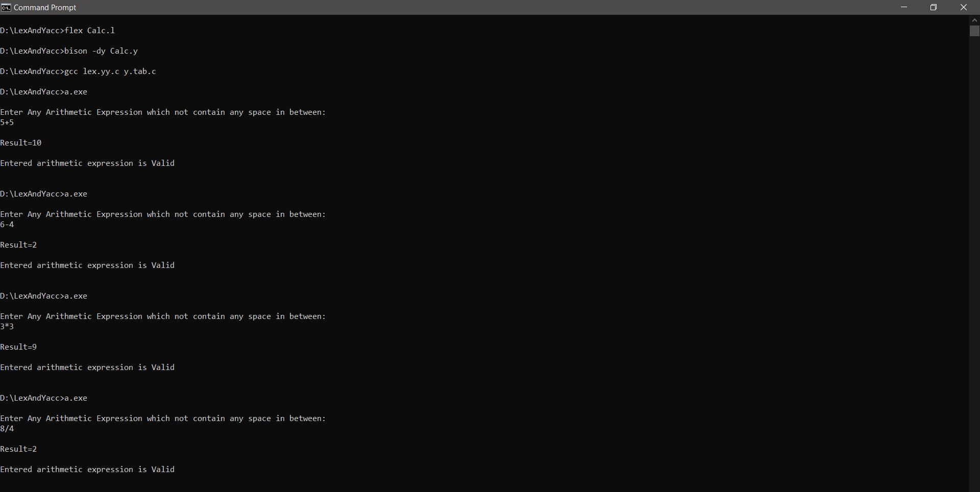980x492 pixels.
Task: Close the Command Prompt window
Action: [964, 7]
